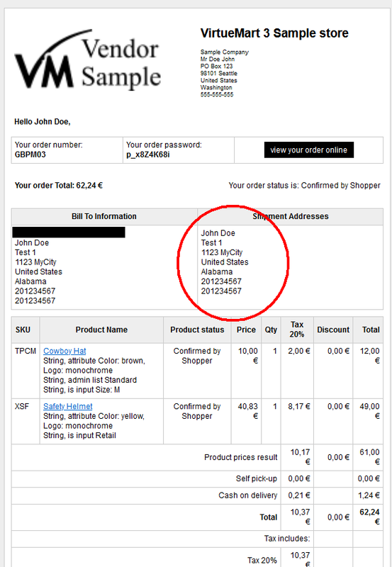The width and height of the screenshot is (392, 567).
Task: Open the Safety Helmet product link
Action: click(x=67, y=406)
